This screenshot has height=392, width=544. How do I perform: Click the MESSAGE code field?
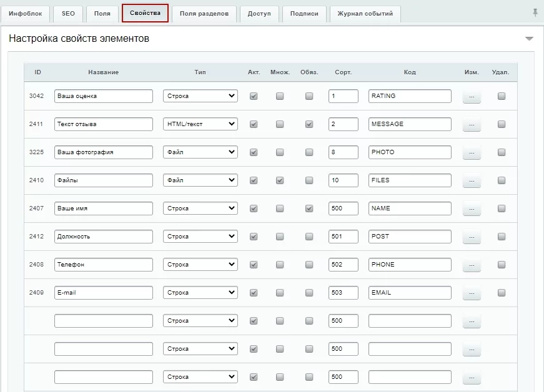point(410,124)
